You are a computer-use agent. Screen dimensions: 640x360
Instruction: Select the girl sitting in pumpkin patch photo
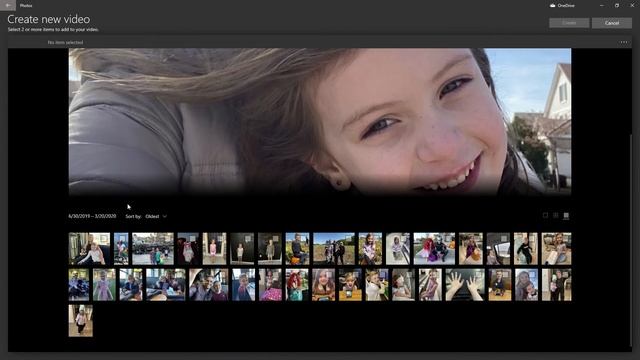370,249
